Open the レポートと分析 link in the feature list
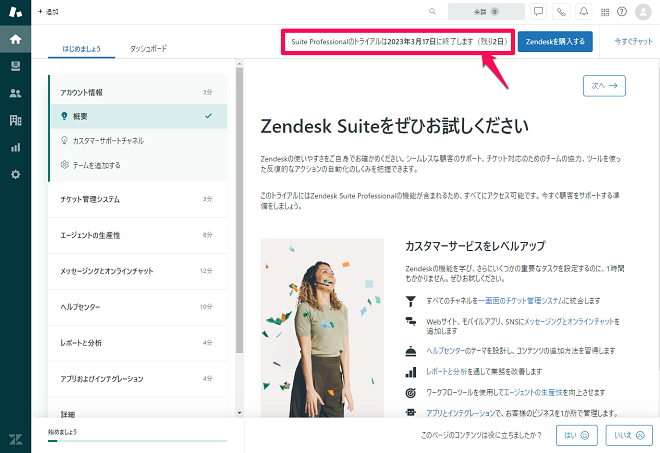The height and width of the screenshot is (453, 660). pyautogui.click(x=447, y=371)
